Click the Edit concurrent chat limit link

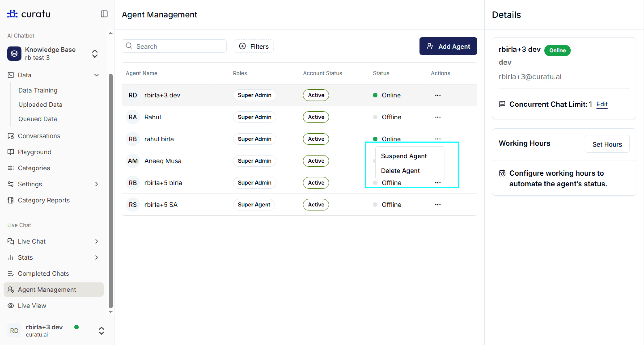point(602,104)
